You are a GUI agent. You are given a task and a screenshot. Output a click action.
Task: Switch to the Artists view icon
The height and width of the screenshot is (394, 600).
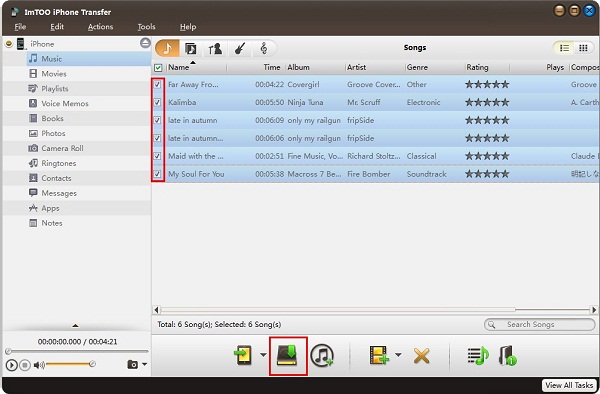click(x=215, y=49)
